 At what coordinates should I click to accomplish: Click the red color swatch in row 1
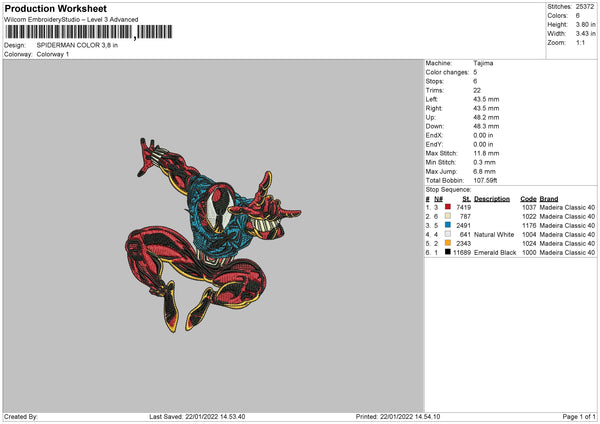coord(448,207)
